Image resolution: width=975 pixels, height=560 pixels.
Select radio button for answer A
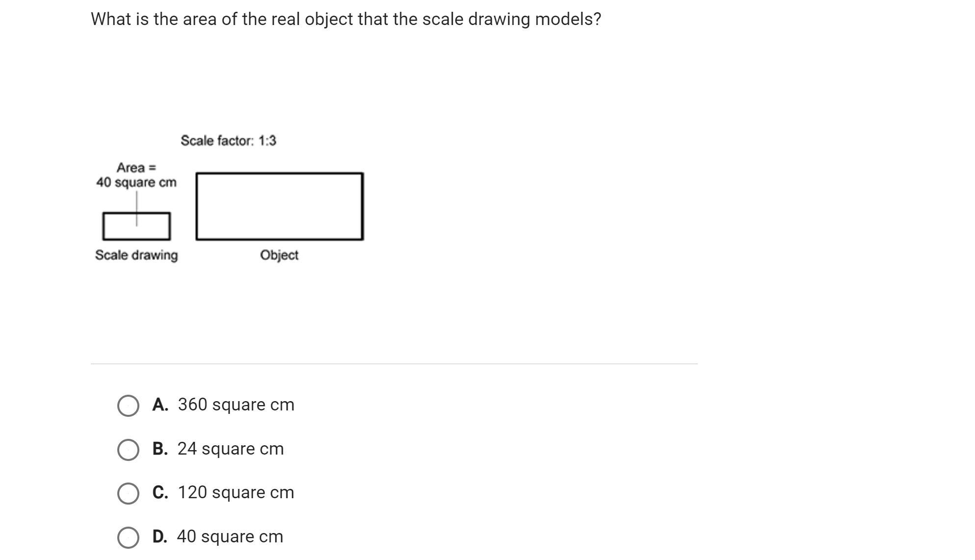point(128,406)
